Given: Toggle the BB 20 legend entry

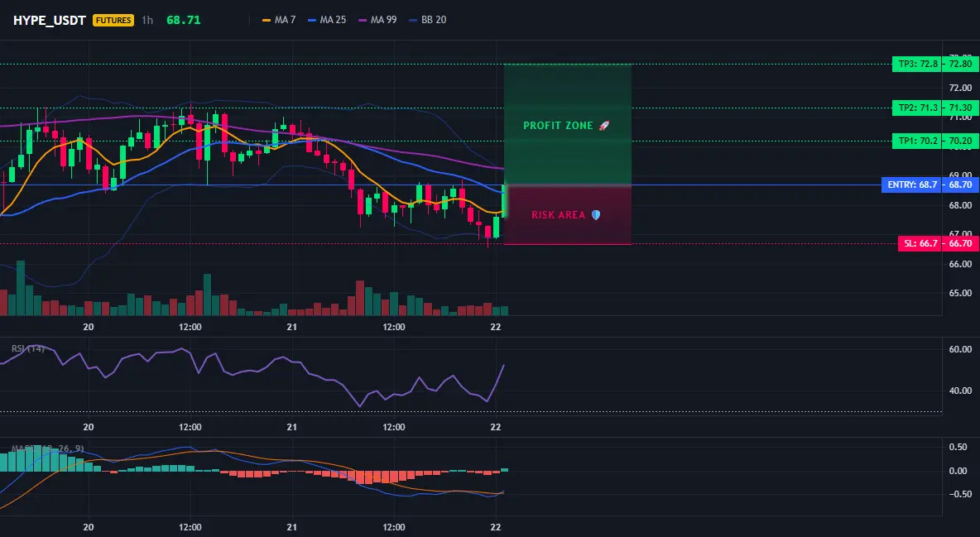Looking at the screenshot, I should coord(427,20).
